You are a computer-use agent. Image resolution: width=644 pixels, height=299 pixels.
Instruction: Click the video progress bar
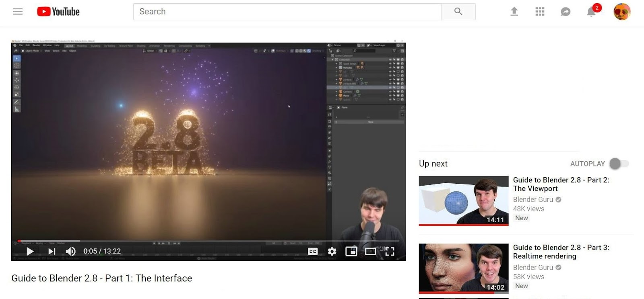tap(208, 241)
